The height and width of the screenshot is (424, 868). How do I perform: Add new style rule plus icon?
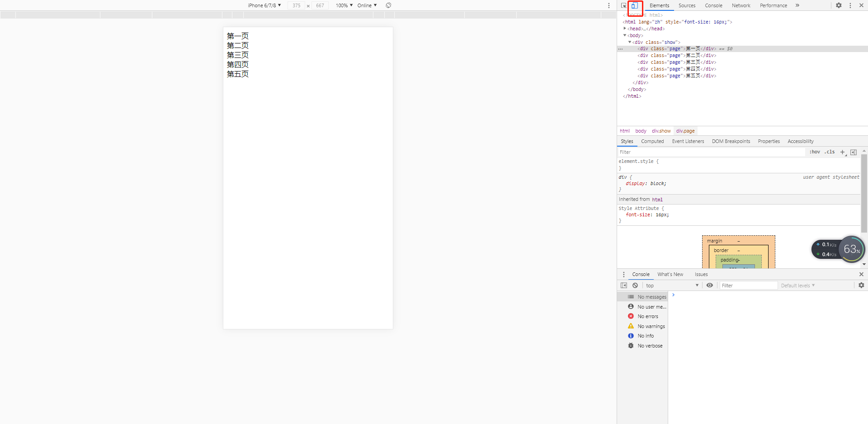(x=843, y=152)
